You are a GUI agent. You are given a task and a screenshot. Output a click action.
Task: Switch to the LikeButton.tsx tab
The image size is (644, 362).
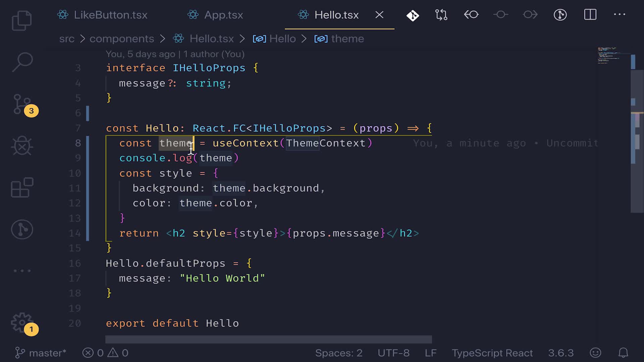(110, 15)
